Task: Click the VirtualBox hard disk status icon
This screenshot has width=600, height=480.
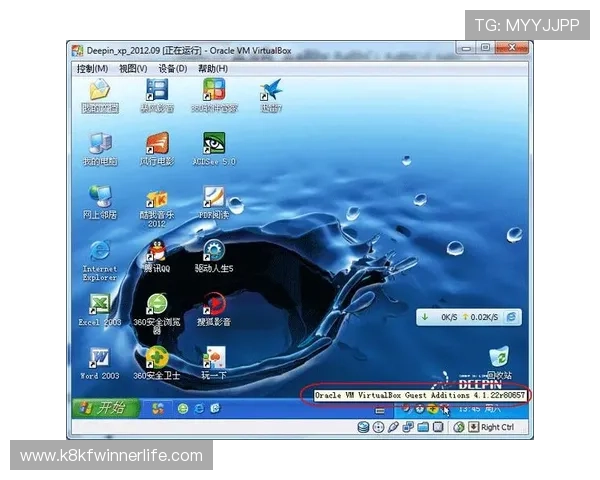Action: coord(365,427)
